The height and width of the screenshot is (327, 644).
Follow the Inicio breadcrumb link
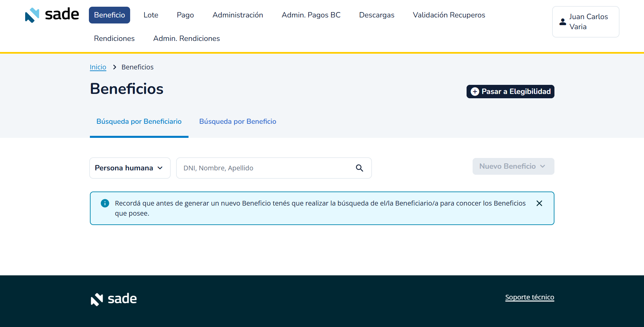click(98, 67)
